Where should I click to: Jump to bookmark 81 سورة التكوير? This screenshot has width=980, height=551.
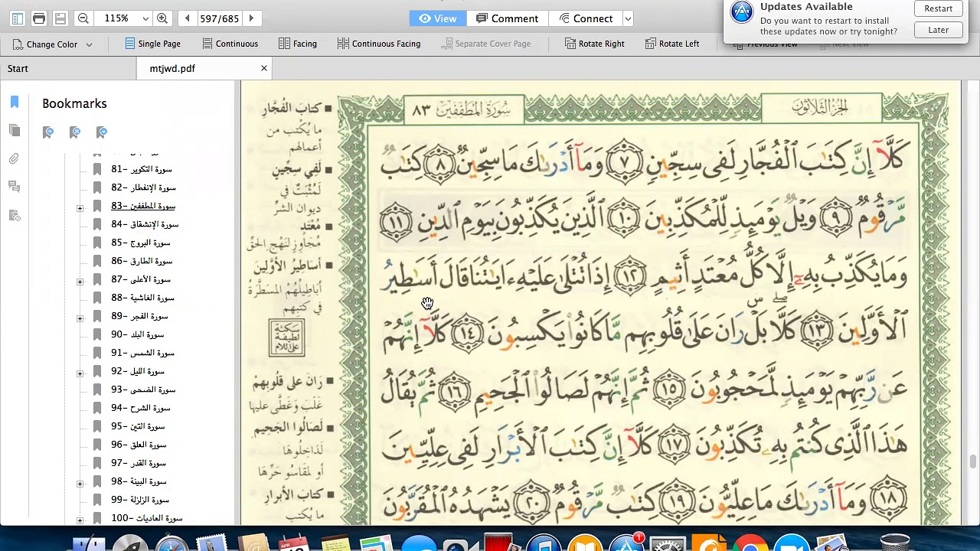142,169
